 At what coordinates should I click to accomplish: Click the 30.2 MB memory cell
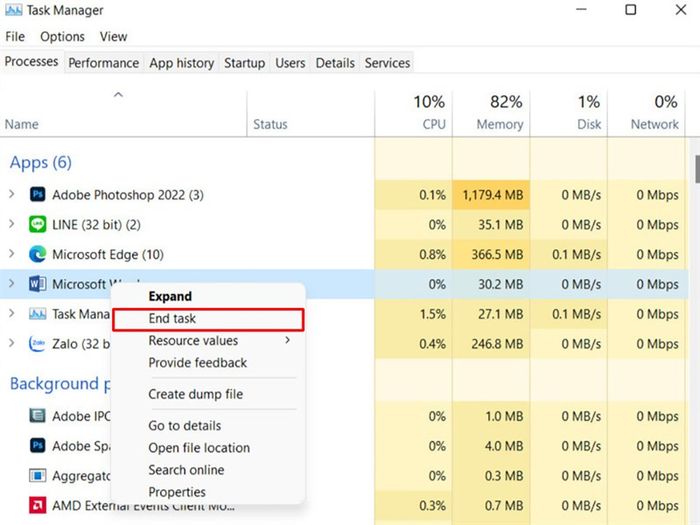pos(491,284)
